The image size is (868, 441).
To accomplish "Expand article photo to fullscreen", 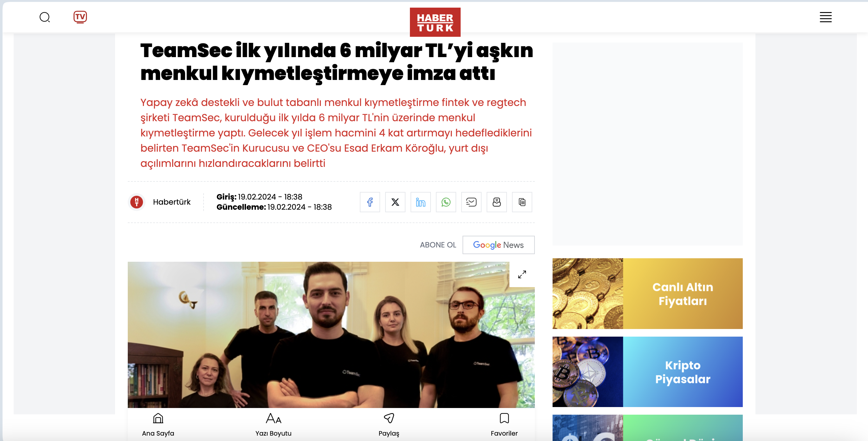I will click(x=521, y=274).
